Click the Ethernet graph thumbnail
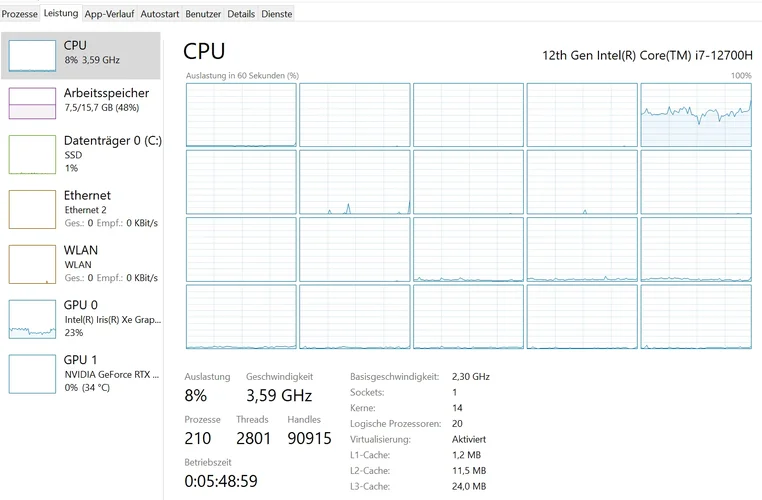Screen dimensions: 762x500 point(33,209)
